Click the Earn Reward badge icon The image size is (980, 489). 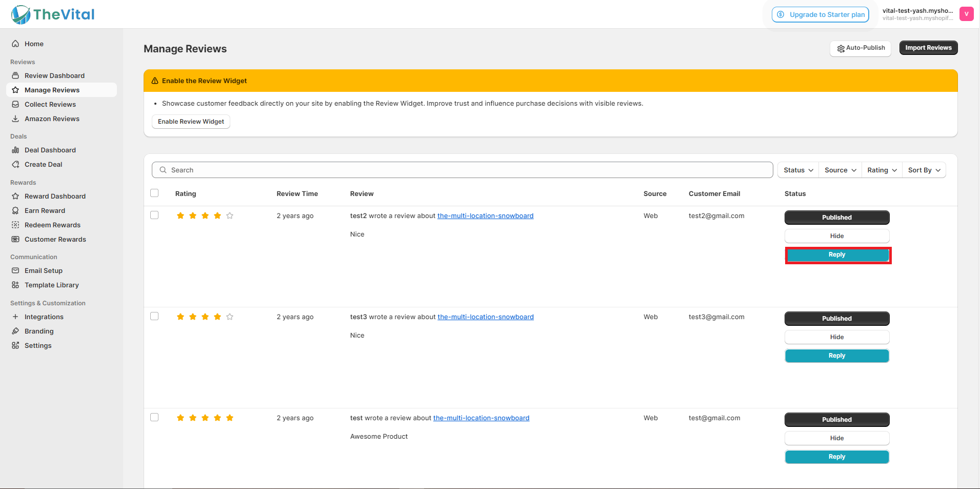pyautogui.click(x=15, y=210)
